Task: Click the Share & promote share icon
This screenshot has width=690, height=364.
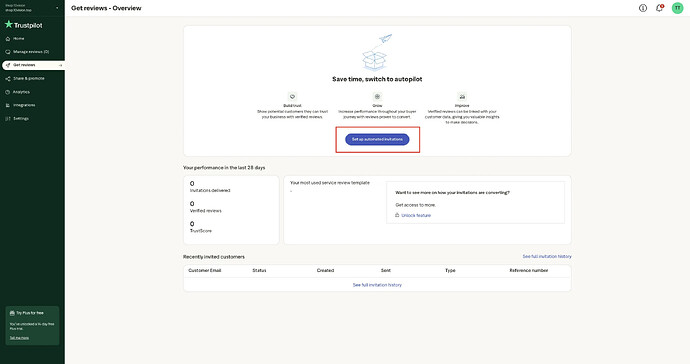Action: 7,79
